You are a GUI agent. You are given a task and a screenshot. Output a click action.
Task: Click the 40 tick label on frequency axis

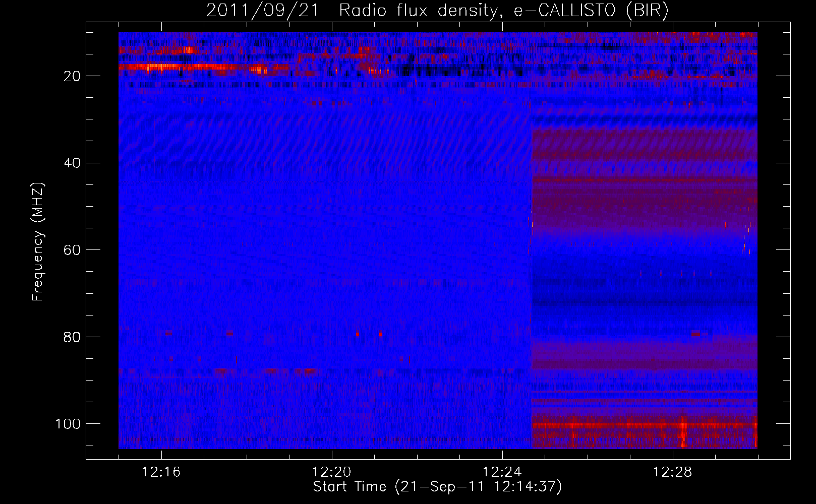pyautogui.click(x=73, y=163)
